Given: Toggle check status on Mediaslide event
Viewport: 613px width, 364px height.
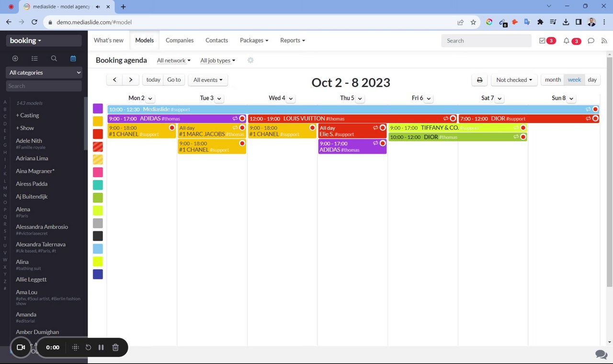Looking at the screenshot, I should [595, 109].
